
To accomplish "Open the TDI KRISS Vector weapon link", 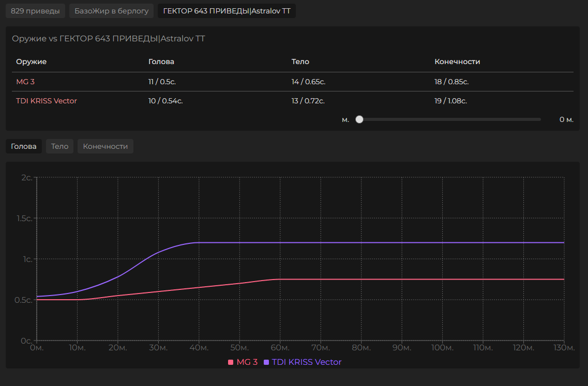I will [x=47, y=101].
